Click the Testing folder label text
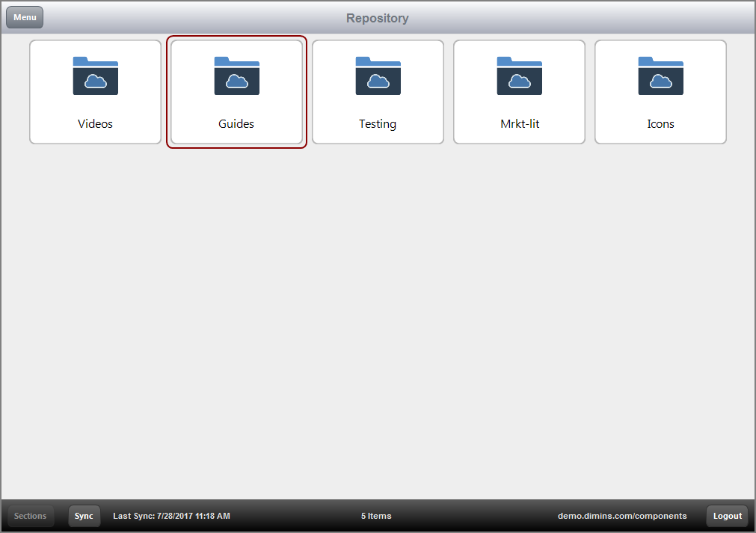 point(378,123)
